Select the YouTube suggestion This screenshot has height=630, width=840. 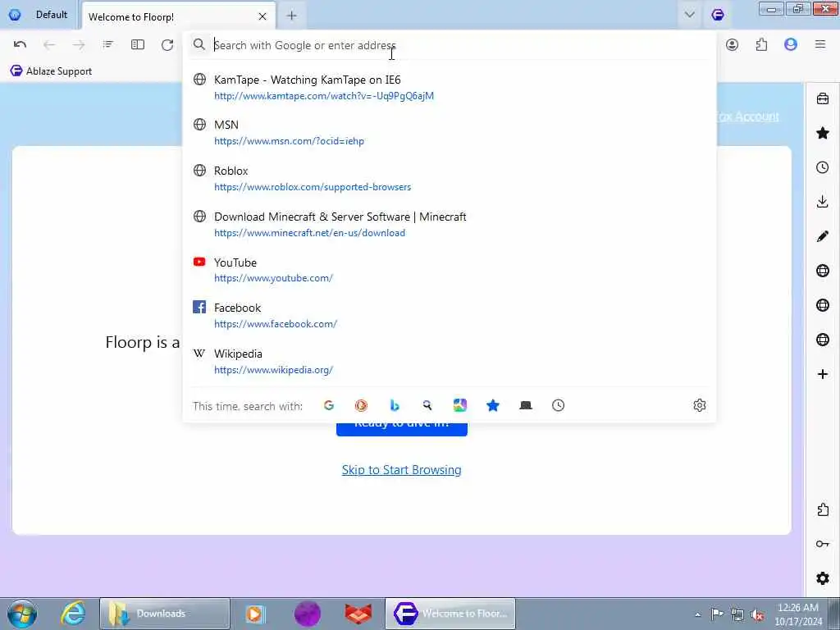(x=449, y=270)
